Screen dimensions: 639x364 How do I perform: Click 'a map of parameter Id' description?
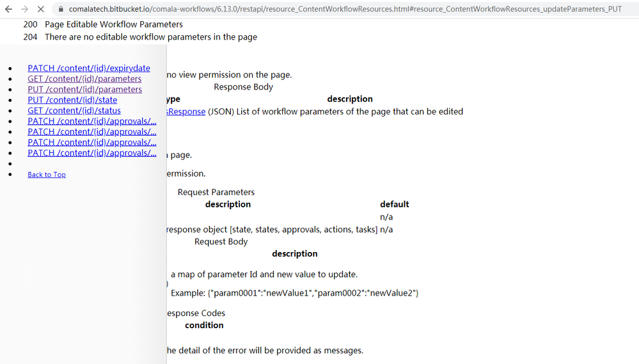click(x=264, y=274)
